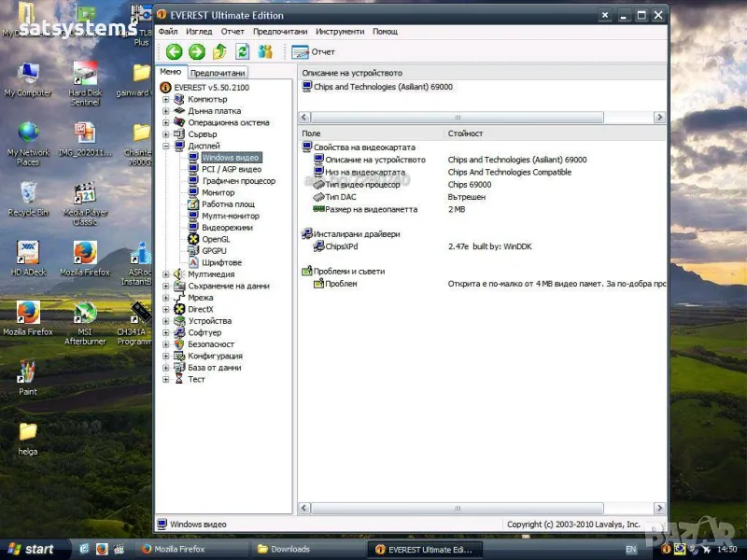Expand the Мултимедия tree node
Image resolution: width=747 pixels, height=560 pixels.
click(x=166, y=274)
